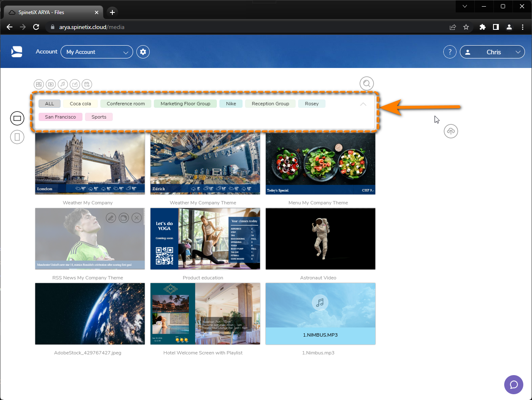Edit RSS News My Company Theme via pencil icon
This screenshot has height=400, width=532.
pos(110,218)
